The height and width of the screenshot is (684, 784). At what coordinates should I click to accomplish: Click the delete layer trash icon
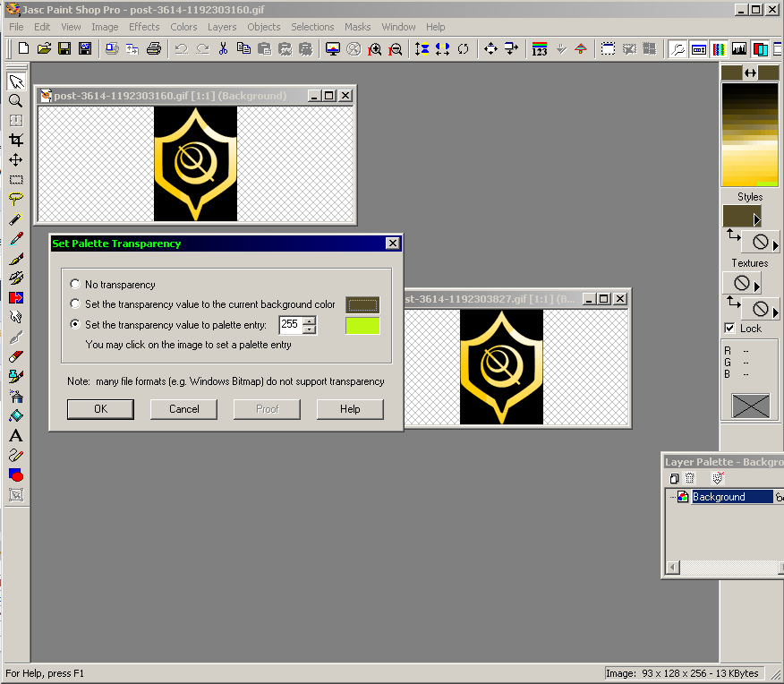tap(689, 478)
